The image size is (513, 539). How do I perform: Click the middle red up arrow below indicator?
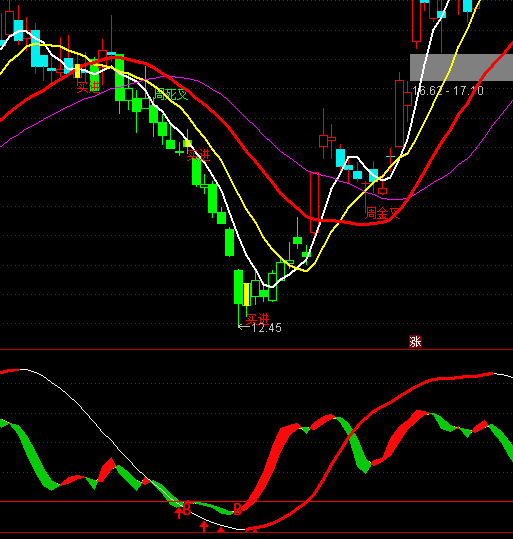point(204,527)
